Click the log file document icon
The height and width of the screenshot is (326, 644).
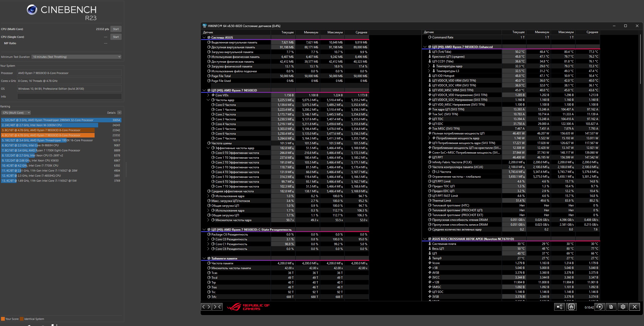[x=611, y=307]
